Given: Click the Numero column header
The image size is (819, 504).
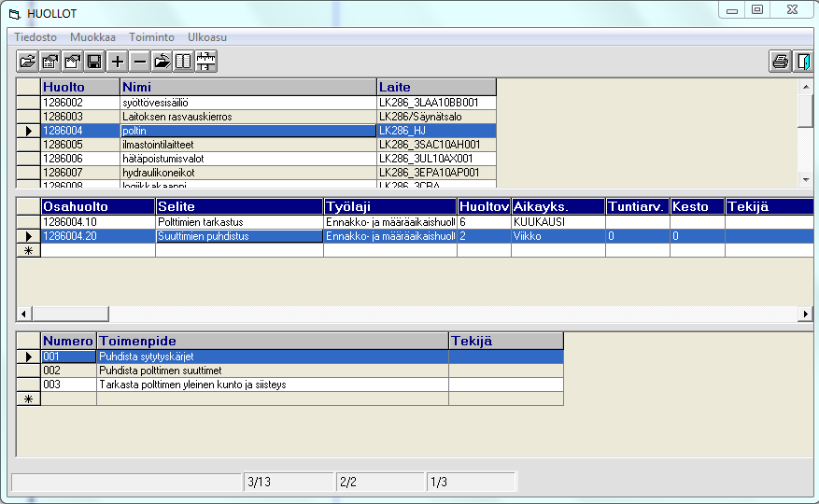Looking at the screenshot, I should [68, 341].
